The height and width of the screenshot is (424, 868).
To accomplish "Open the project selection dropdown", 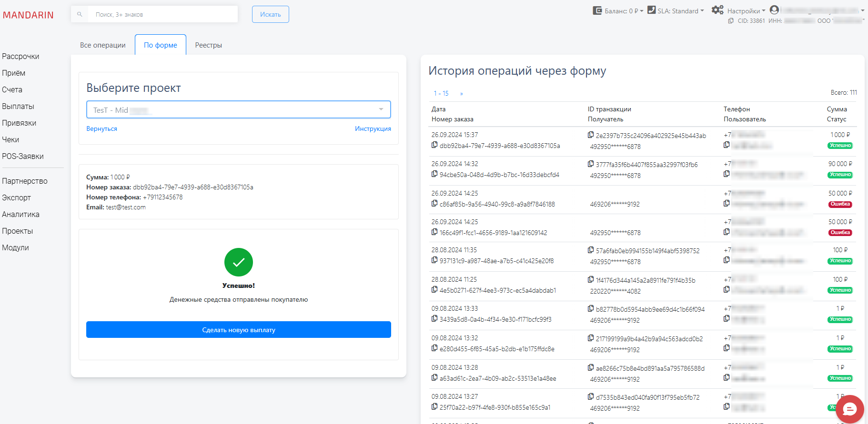I will click(x=238, y=109).
